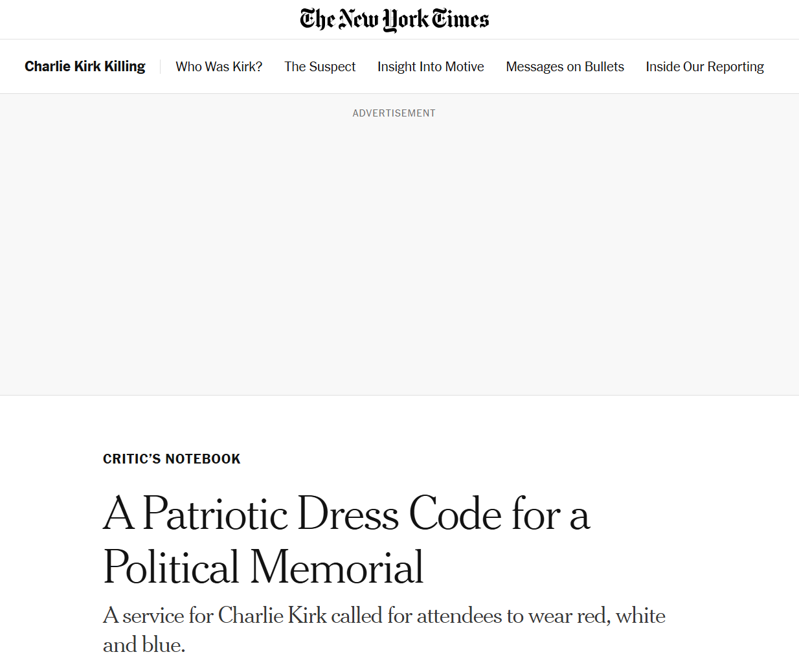
Task: Open the Charlie Kirk Killing topic link
Action: coord(85,67)
